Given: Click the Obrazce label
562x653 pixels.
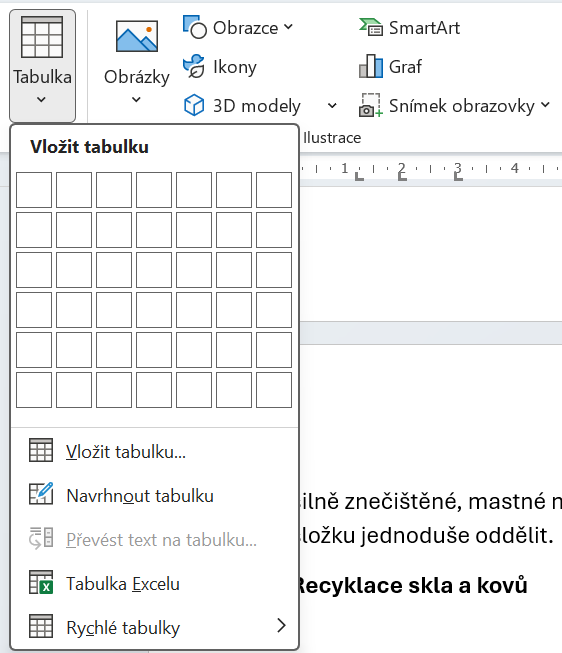Looking at the screenshot, I should [246, 28].
